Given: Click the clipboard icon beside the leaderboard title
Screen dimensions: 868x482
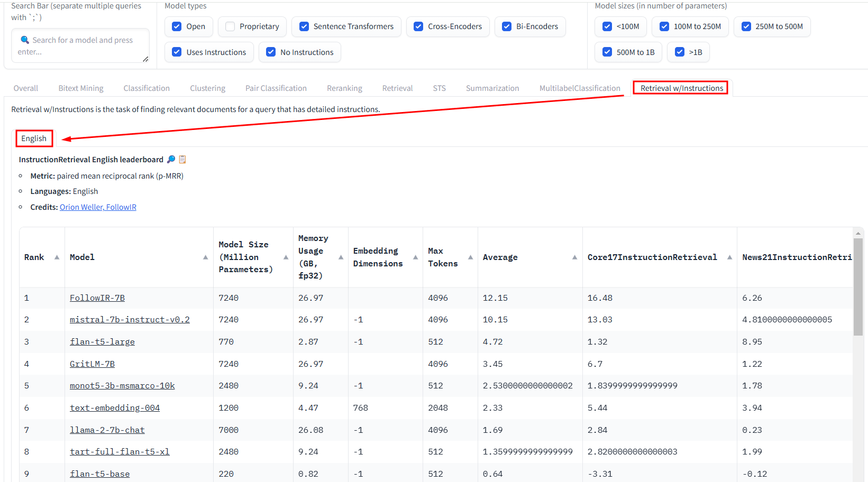Looking at the screenshot, I should tap(182, 159).
